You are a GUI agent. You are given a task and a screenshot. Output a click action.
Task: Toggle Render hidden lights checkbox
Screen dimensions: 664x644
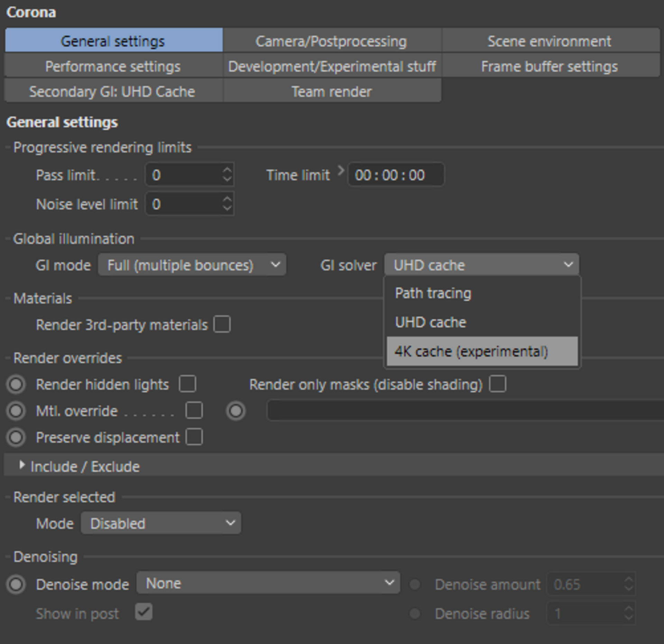click(x=187, y=384)
